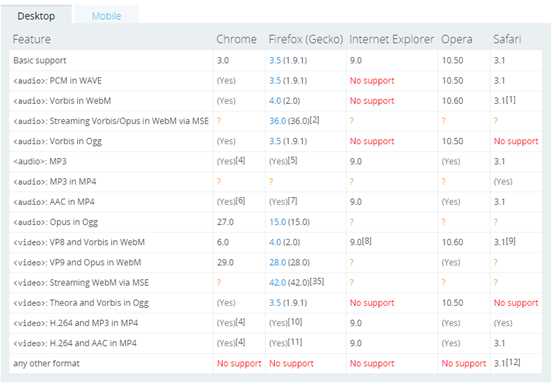Select the <audio>: Vorbis in Ogg label
This screenshot has height=388, width=558.
pyautogui.click(x=58, y=141)
